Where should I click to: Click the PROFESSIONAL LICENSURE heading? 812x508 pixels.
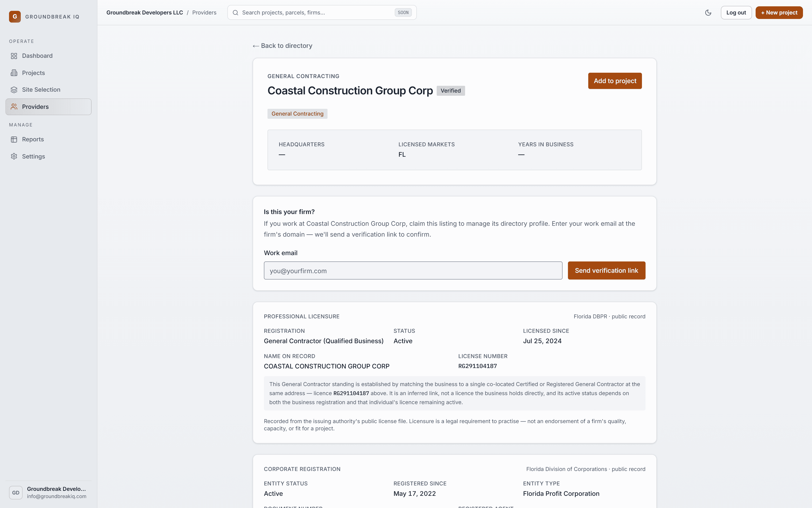302,317
